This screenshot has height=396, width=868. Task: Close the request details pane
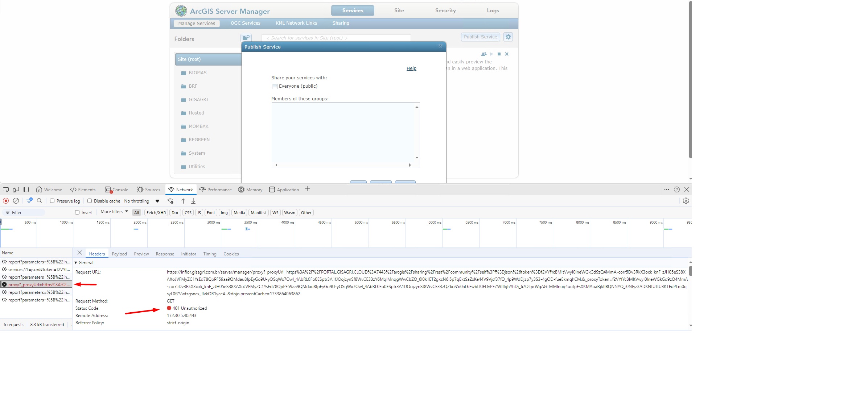80,253
